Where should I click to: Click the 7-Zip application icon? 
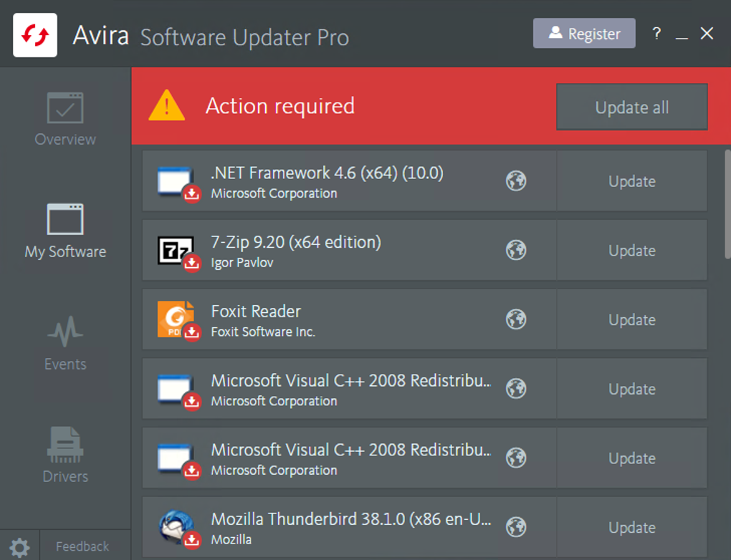176,250
